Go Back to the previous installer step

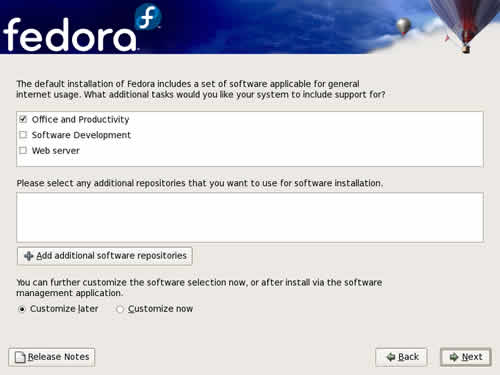click(401, 357)
